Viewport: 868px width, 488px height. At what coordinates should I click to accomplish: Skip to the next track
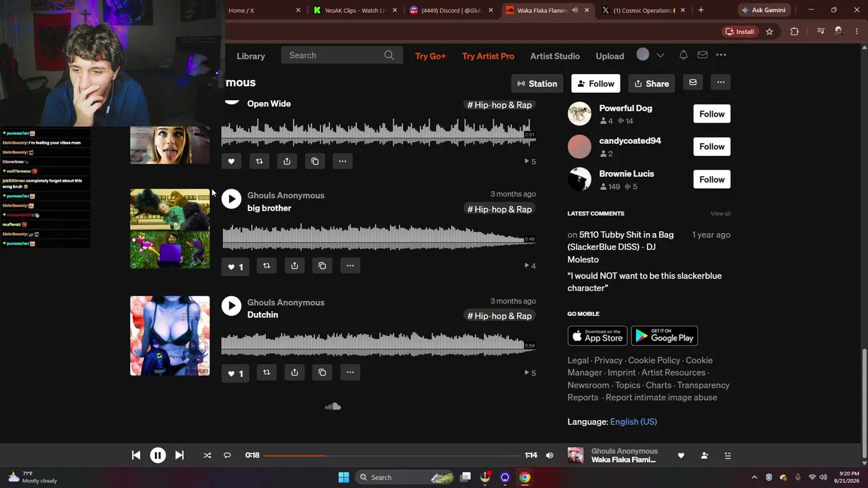(x=179, y=455)
